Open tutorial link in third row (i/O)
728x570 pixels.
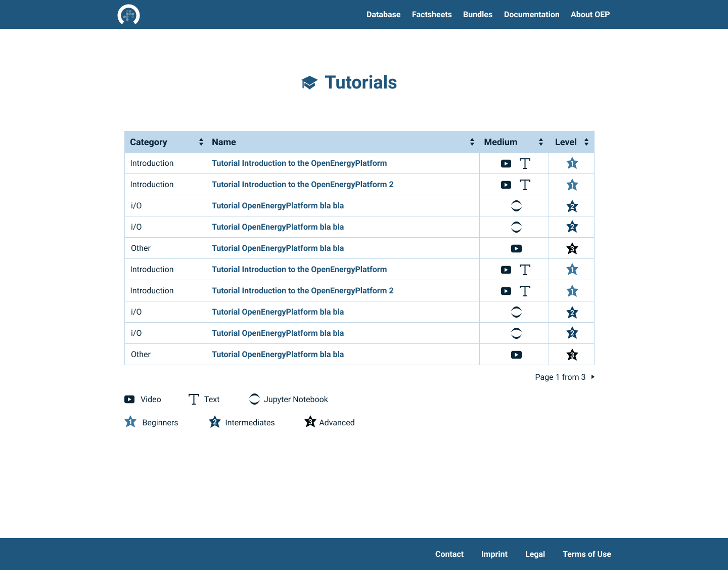(278, 206)
